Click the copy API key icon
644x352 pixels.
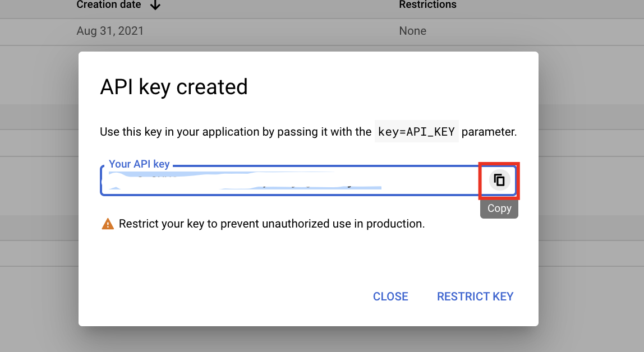[499, 180]
